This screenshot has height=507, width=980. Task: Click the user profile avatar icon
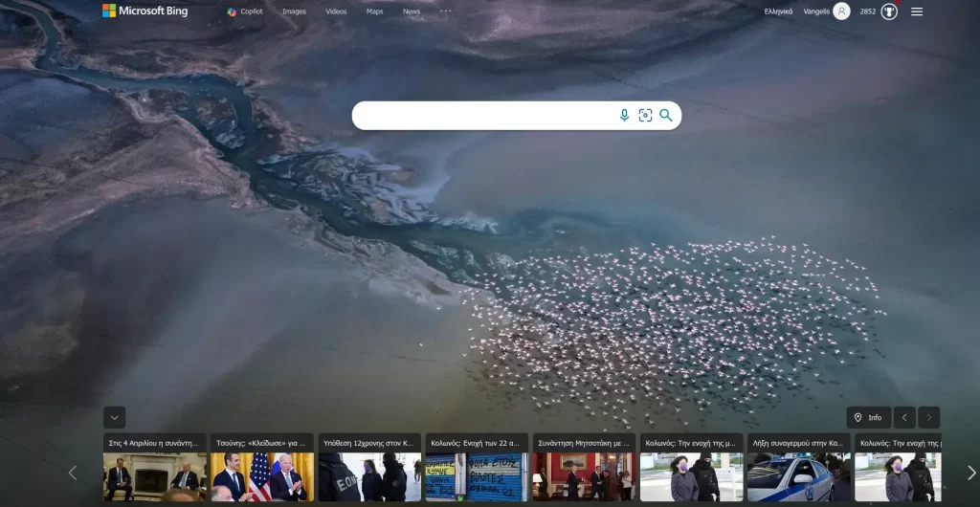click(841, 11)
